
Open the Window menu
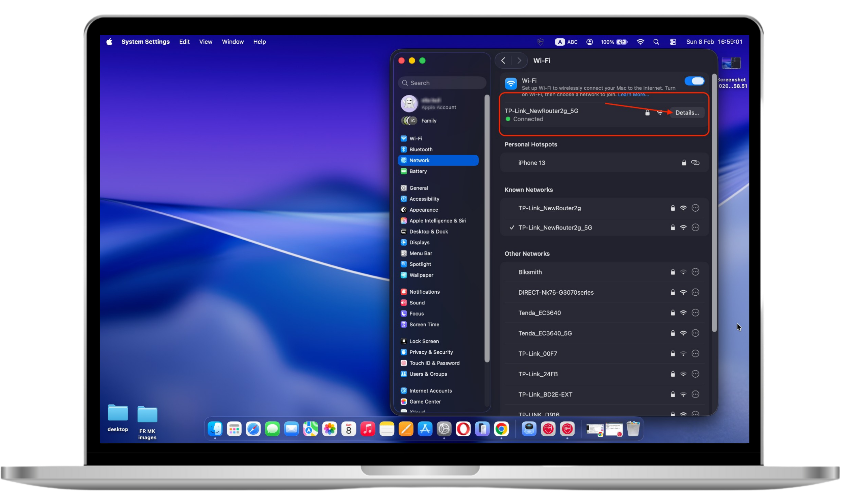coord(232,41)
